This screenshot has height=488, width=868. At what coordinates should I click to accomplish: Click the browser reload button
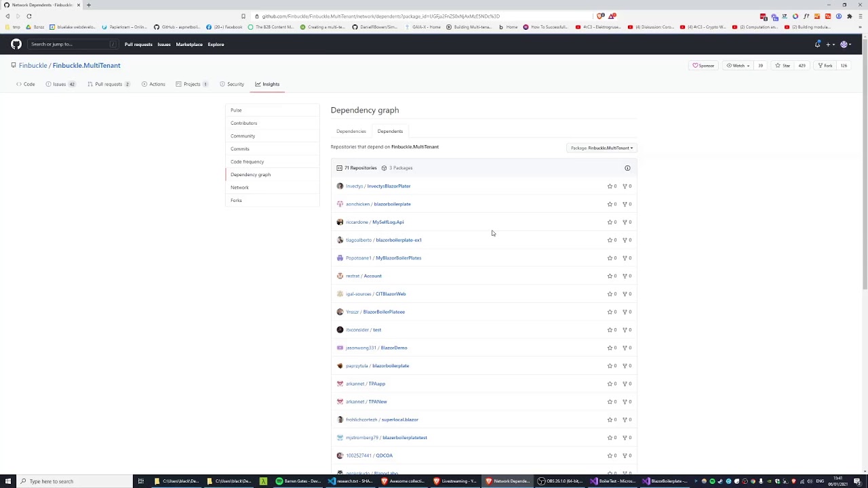point(29,16)
